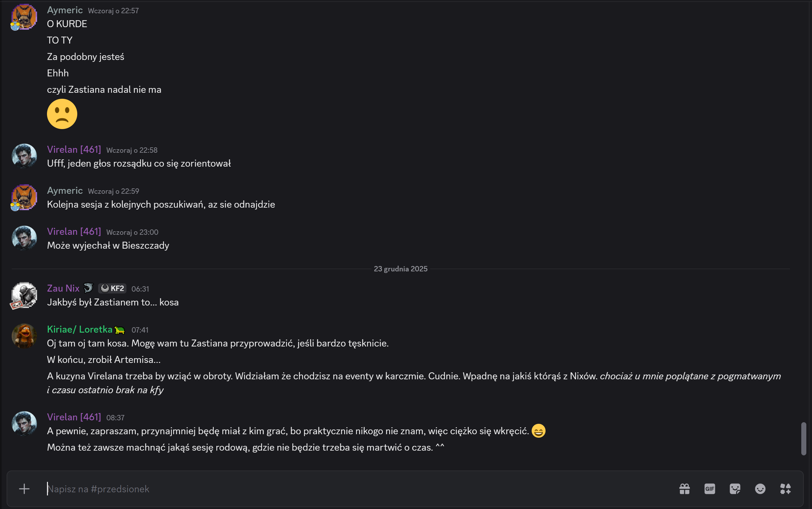
Task: Click Virelan [461] username at 08:37
Action: coord(74,417)
